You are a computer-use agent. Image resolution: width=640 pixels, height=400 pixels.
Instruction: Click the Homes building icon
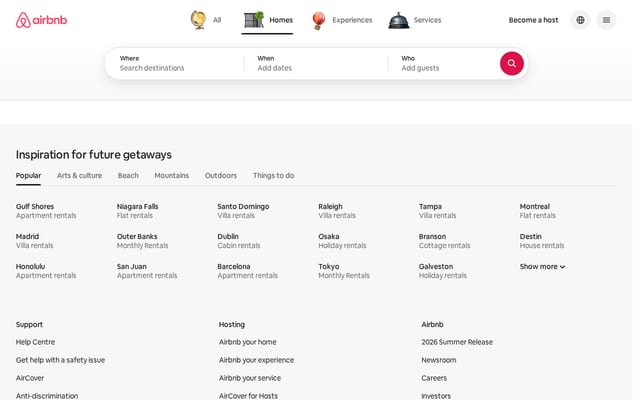coord(253,20)
